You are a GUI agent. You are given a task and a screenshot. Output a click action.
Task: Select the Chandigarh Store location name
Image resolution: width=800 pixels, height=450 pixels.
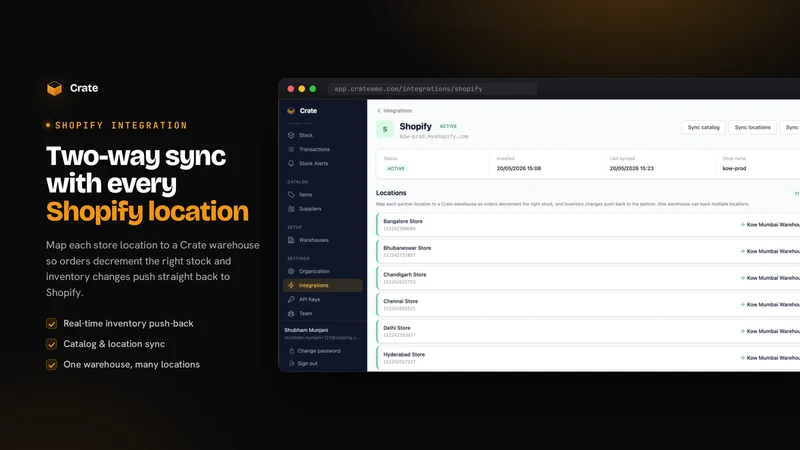405,274
